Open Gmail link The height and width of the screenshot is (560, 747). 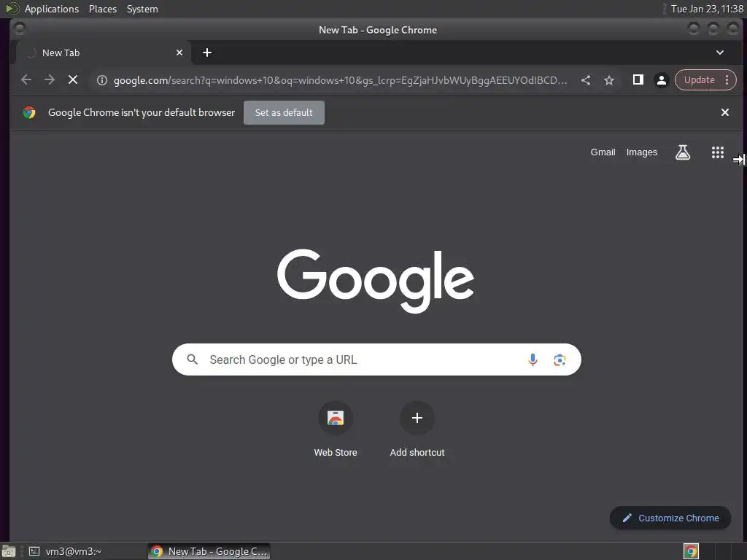pyautogui.click(x=603, y=152)
